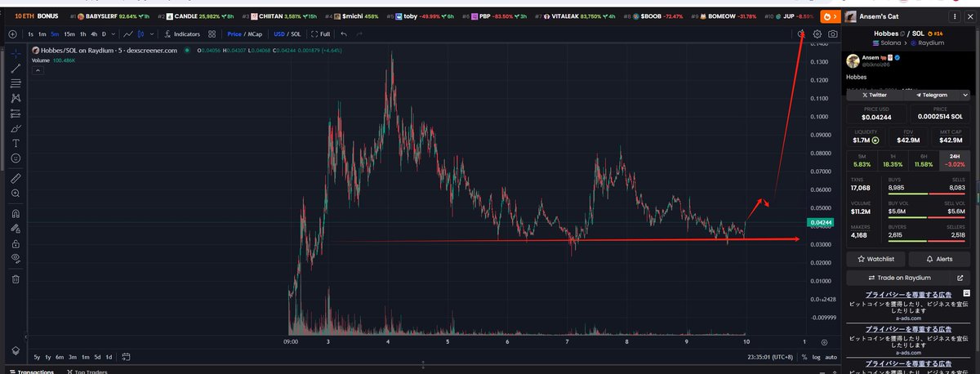Select the brush drawing tool
This screenshot has width=980, height=374.
[15, 129]
